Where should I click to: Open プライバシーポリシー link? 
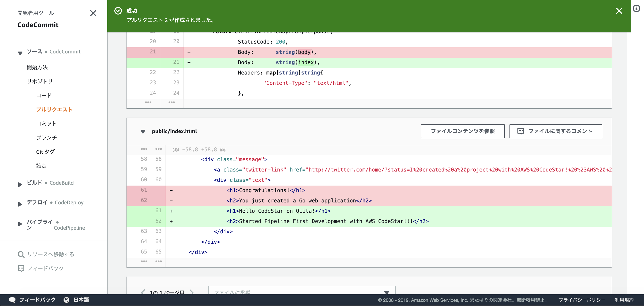[x=582, y=300]
